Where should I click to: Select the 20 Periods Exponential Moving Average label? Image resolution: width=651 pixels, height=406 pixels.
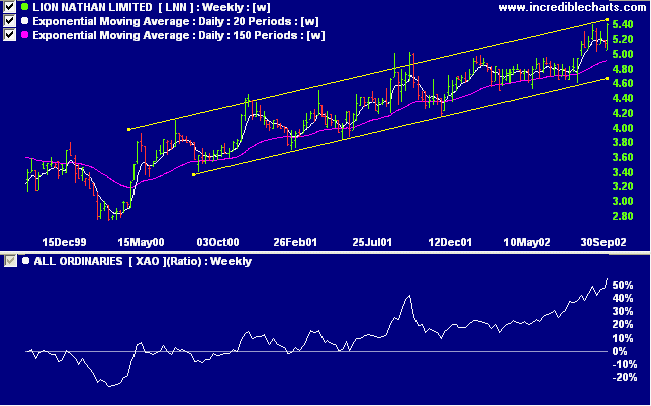click(x=176, y=21)
